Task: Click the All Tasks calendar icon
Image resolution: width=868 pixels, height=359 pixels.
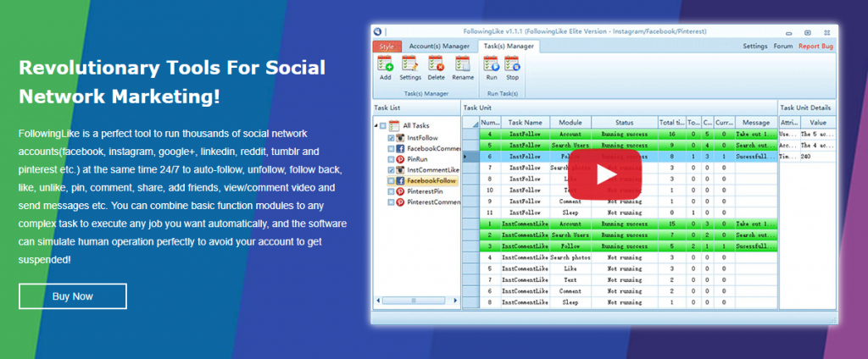Action: [394, 125]
